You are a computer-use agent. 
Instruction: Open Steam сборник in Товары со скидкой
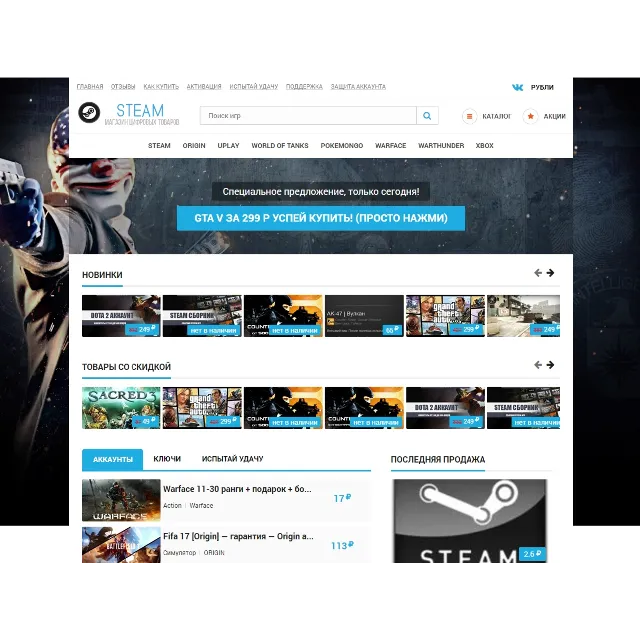click(524, 408)
